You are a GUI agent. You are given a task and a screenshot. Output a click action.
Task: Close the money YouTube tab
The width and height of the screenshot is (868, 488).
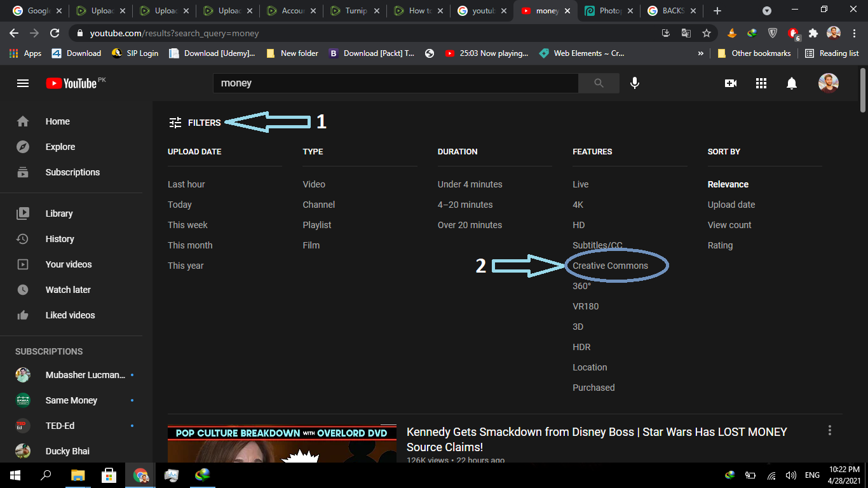pyautogui.click(x=567, y=11)
